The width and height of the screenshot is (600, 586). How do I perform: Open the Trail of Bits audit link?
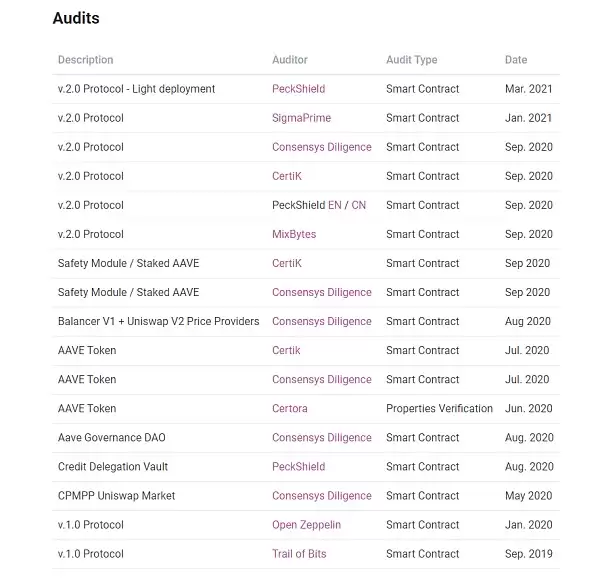point(299,553)
